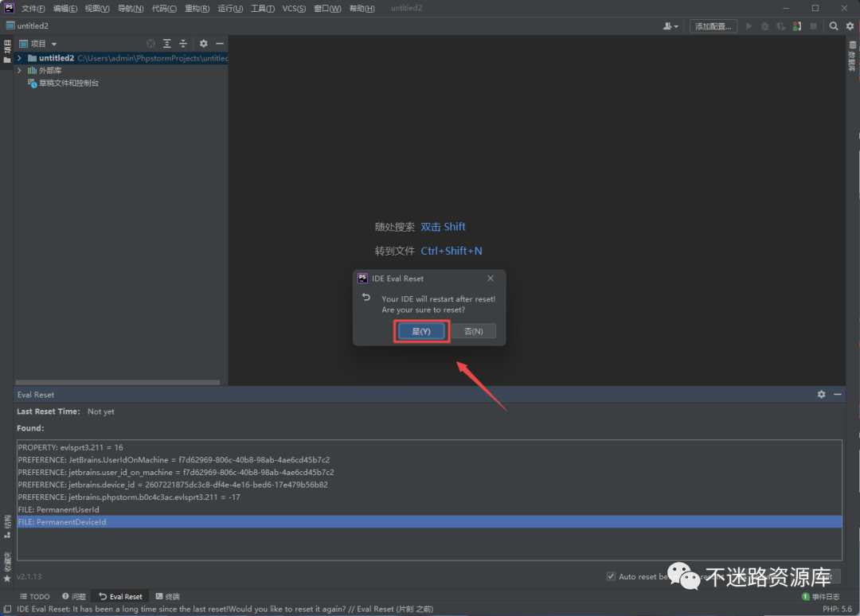This screenshot has width=860, height=616.
Task: Open the 窗口(W) menu
Action: point(327,8)
